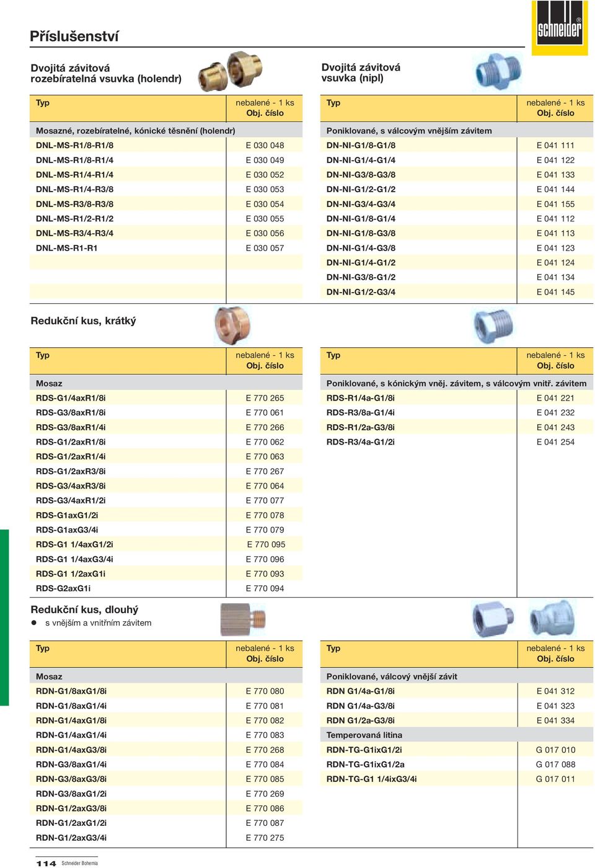
Task: Click row DN-NI-G1/8-G1/8
Action: (x=457, y=145)
